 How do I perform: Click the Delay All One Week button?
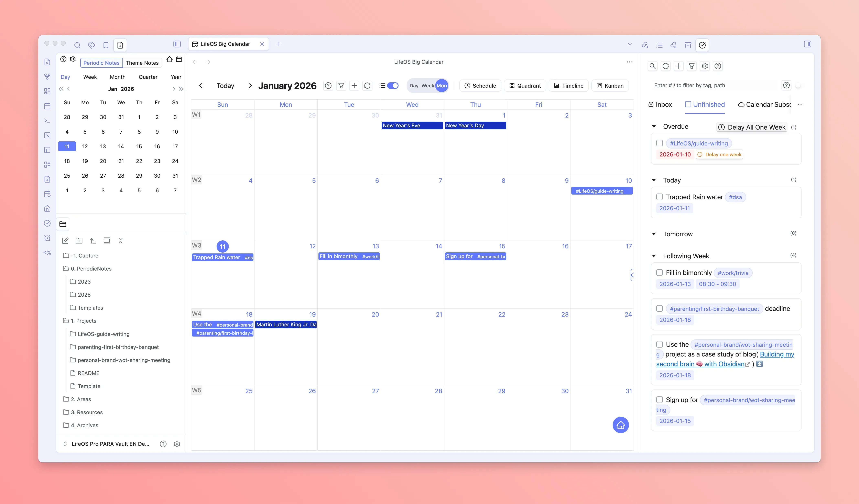[x=751, y=127]
